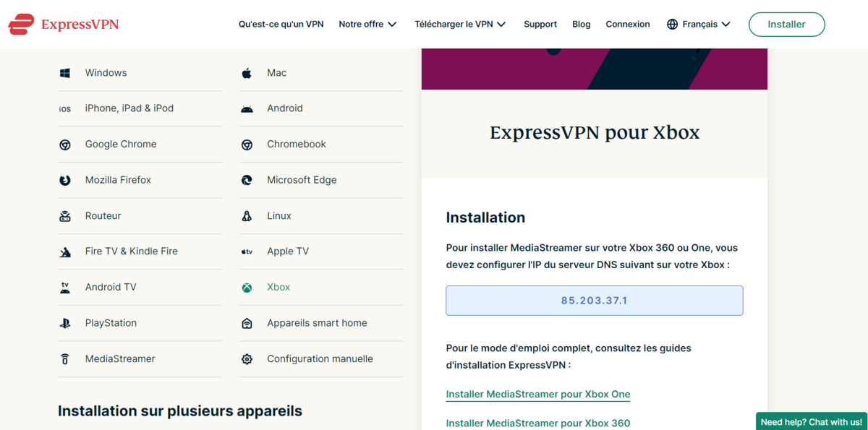The image size is (868, 430).
Task: Click the Firefox icon
Action: pos(65,180)
